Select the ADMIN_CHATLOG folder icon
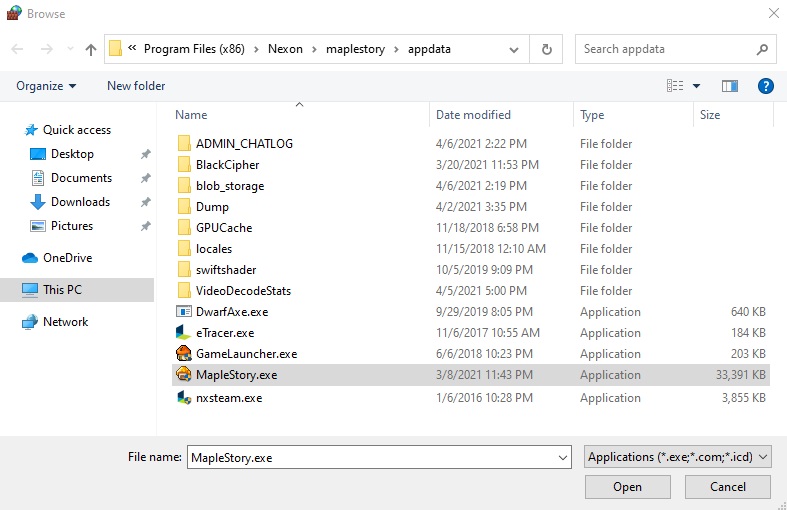 point(184,144)
